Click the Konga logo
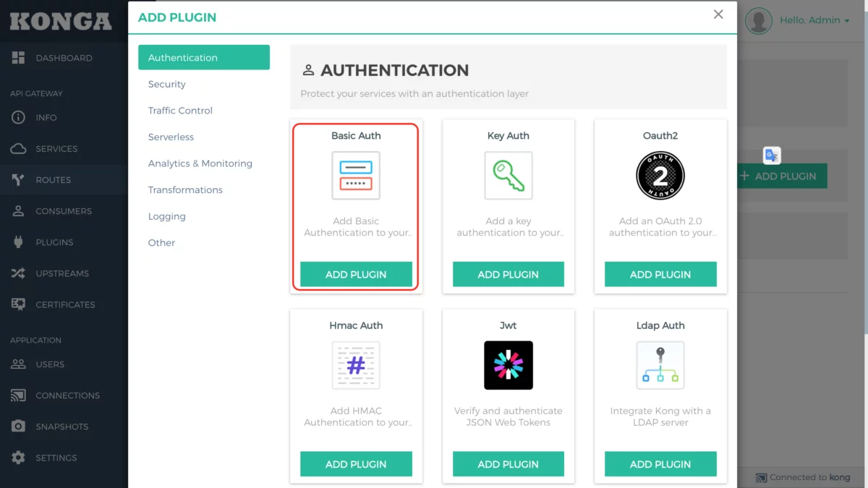This screenshot has width=868, height=488. tap(61, 20)
